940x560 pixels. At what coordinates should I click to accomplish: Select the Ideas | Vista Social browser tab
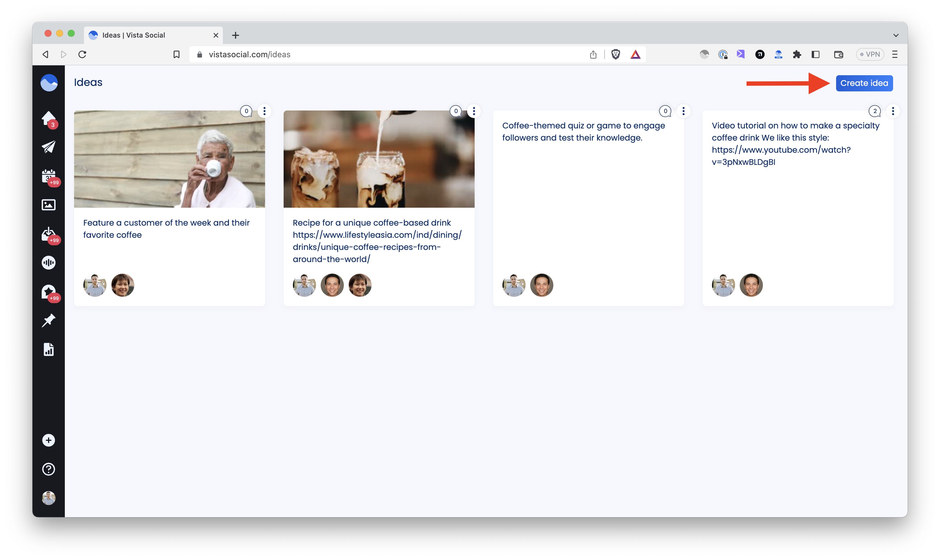pos(144,35)
